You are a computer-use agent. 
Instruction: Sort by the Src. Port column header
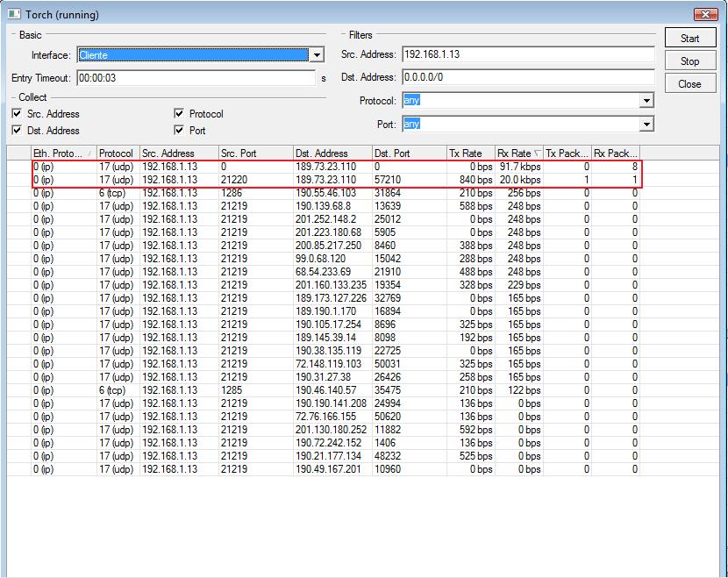tap(255, 153)
